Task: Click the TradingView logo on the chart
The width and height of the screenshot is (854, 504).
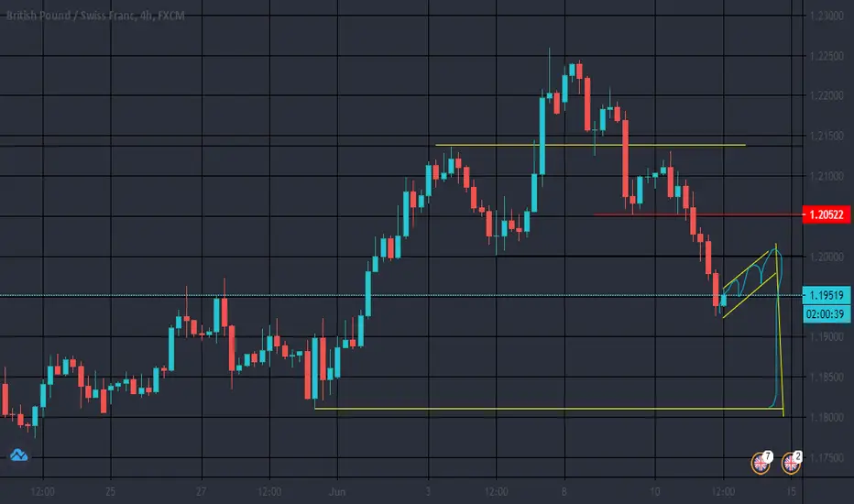Action: pos(18,455)
